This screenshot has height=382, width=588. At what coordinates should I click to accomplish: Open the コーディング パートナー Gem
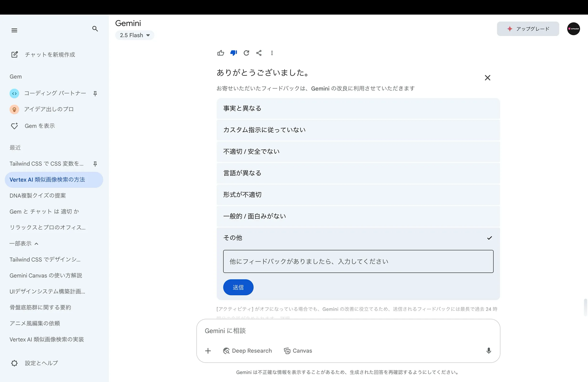pos(55,93)
